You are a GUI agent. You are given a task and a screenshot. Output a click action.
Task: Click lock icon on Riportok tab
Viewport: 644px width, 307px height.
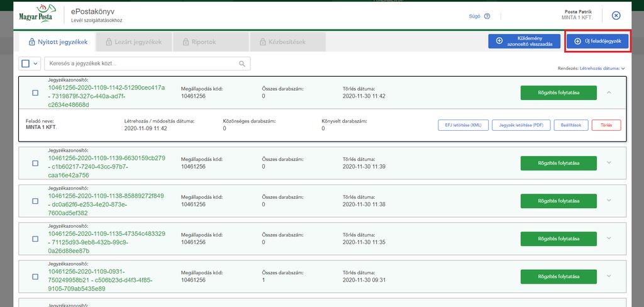coord(186,42)
